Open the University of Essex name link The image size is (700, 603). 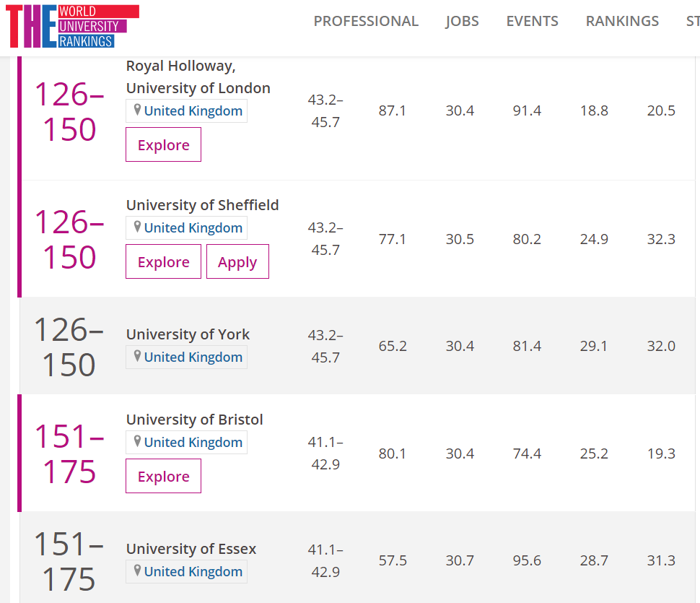pyautogui.click(x=191, y=549)
